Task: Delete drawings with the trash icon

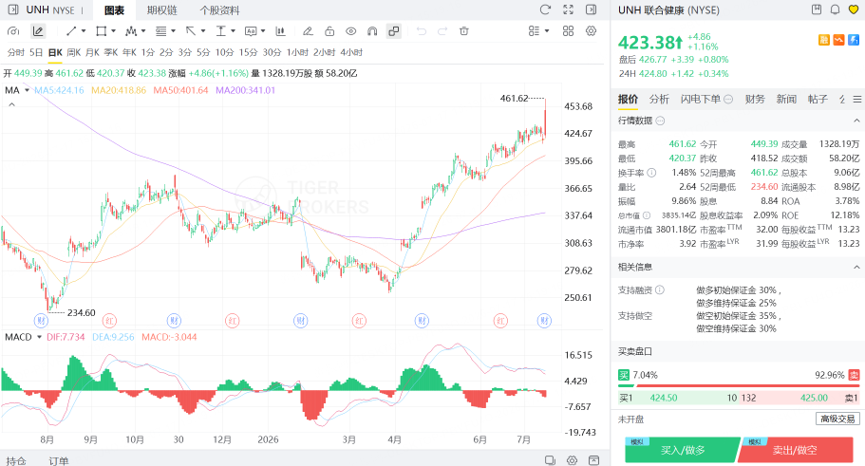Action: [x=464, y=31]
